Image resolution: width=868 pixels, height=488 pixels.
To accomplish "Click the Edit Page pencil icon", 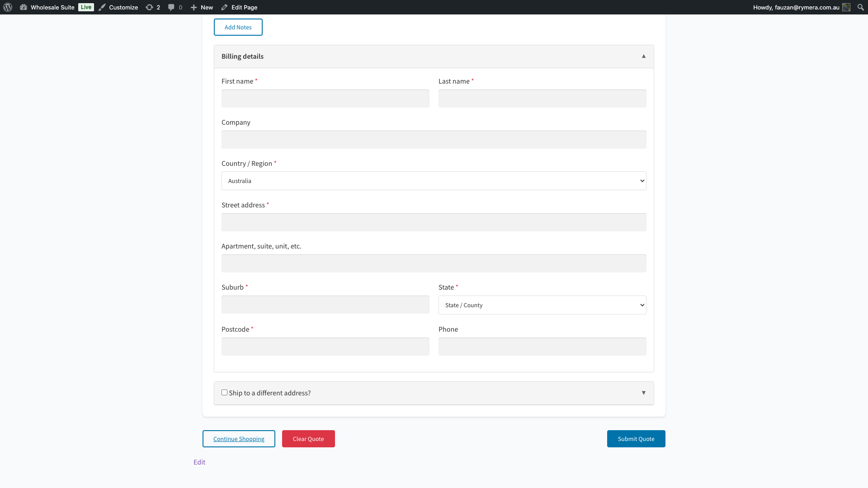I will point(224,7).
